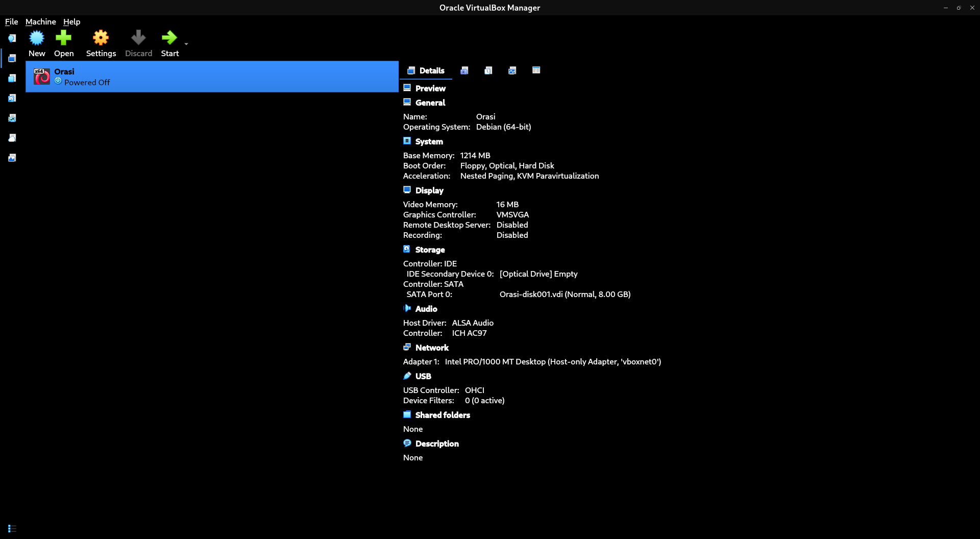
Task: Select the Orasi VM in the list
Action: [x=212, y=77]
